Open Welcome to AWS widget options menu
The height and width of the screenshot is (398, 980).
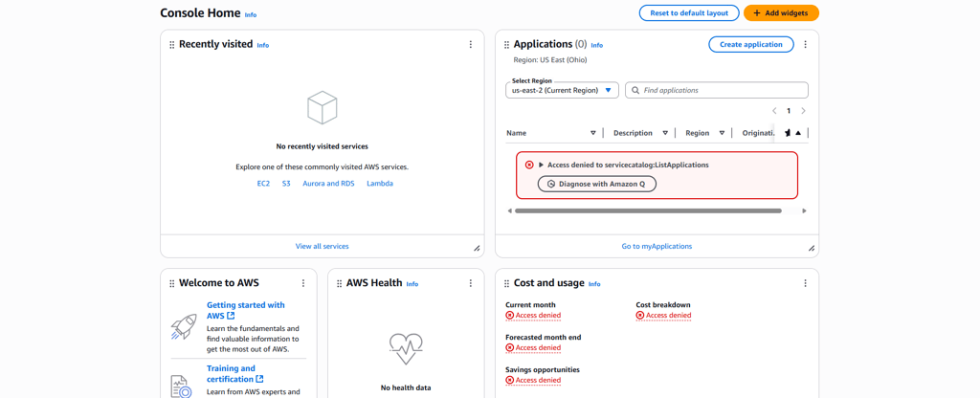click(303, 283)
